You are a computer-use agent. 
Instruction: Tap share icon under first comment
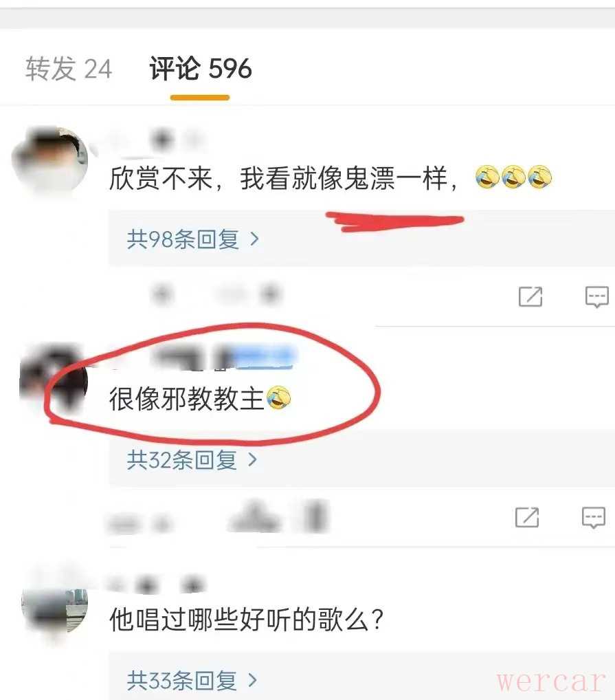pos(530,296)
